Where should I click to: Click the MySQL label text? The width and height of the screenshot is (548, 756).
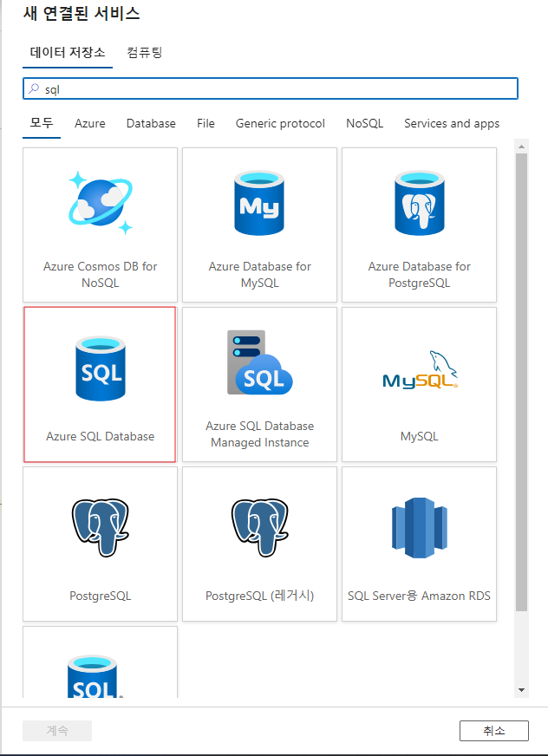click(x=419, y=436)
